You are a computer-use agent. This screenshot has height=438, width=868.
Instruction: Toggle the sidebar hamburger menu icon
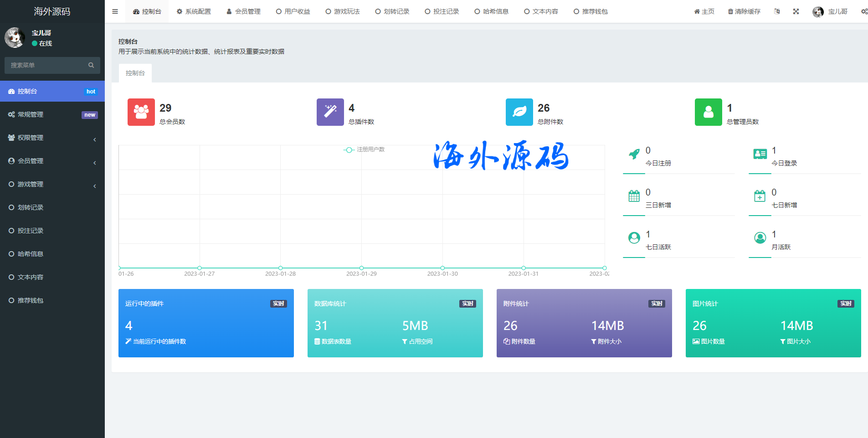pyautogui.click(x=115, y=11)
